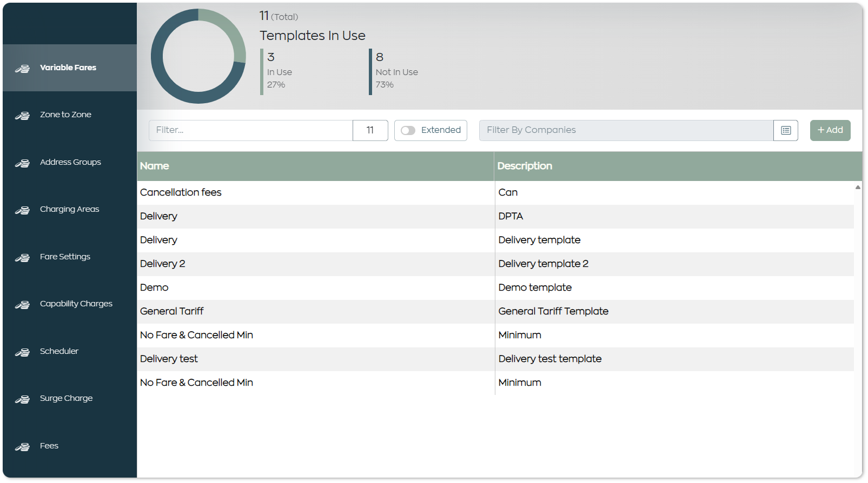This screenshot has height=483, width=868.
Task: Click the Address Groups coins icon
Action: 22,163
